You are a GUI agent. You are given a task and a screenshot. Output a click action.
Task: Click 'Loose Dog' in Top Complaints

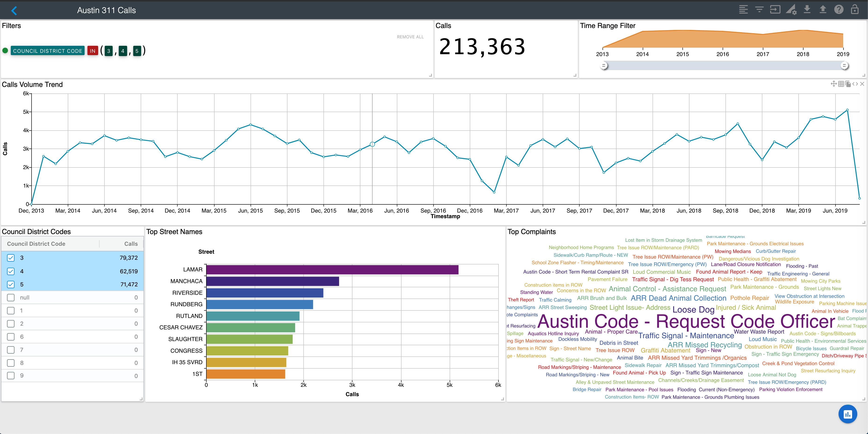pos(693,310)
